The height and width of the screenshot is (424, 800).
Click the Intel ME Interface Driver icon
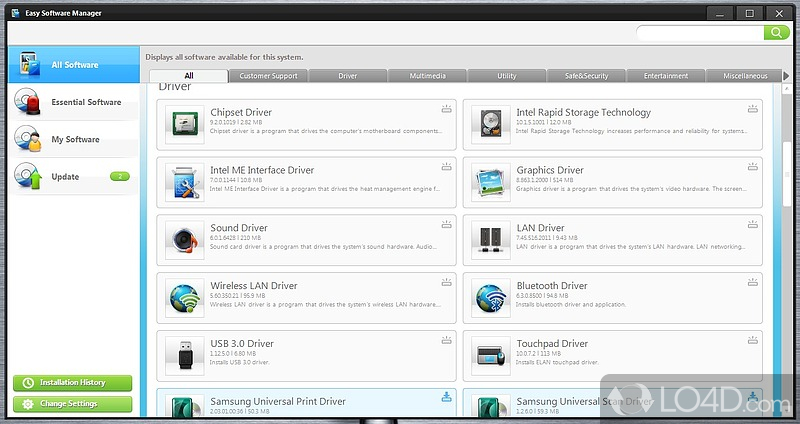(x=182, y=182)
